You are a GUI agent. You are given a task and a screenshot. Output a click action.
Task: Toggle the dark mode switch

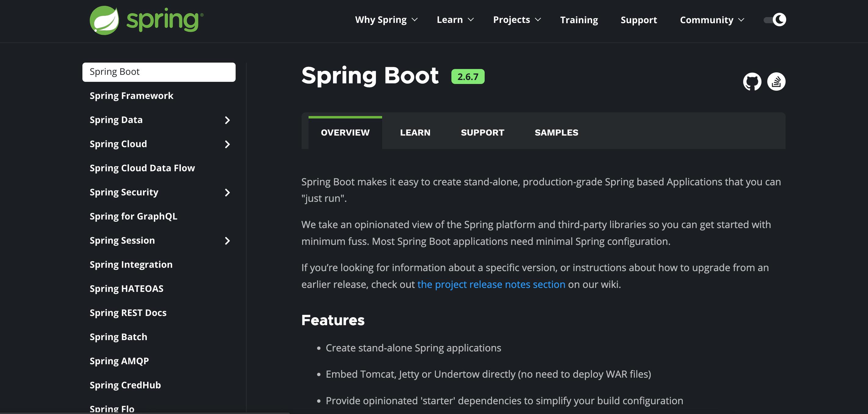(775, 20)
